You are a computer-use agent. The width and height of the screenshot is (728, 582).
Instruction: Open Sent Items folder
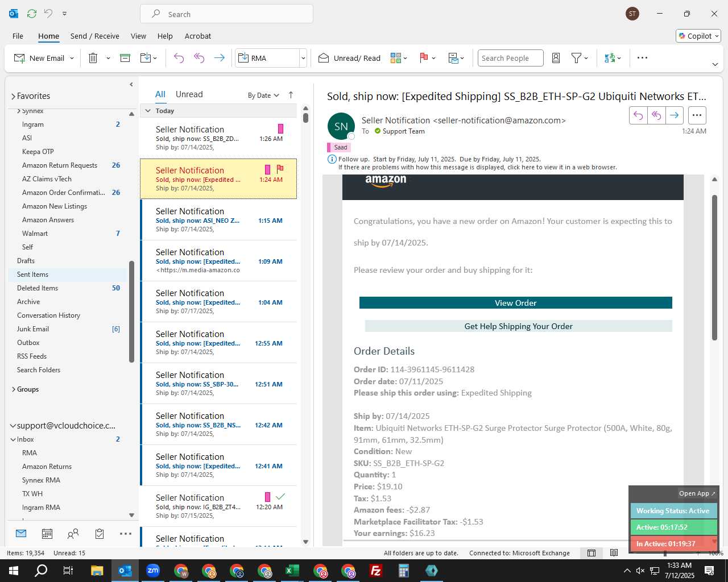67,275
